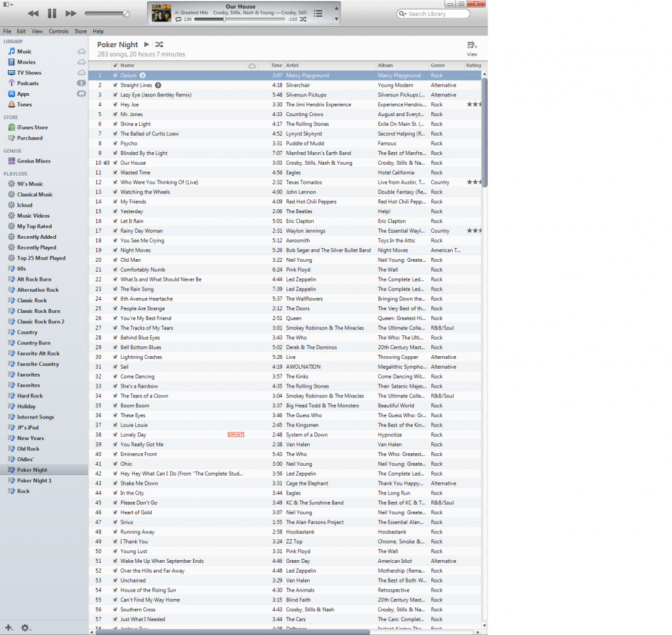Screen dimensions: 672x635
Task: Select the Classic Rock Burn 2 playlist
Action: 41,322
